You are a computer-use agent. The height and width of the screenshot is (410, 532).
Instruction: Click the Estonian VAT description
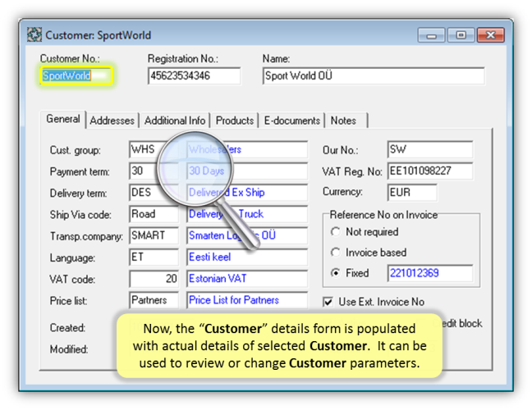tap(247, 279)
